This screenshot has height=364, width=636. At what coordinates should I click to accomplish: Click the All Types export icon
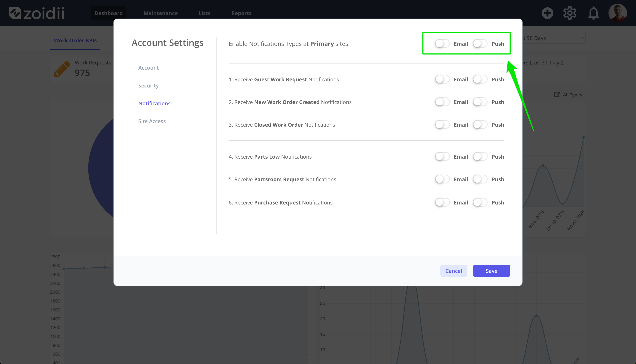(x=557, y=95)
